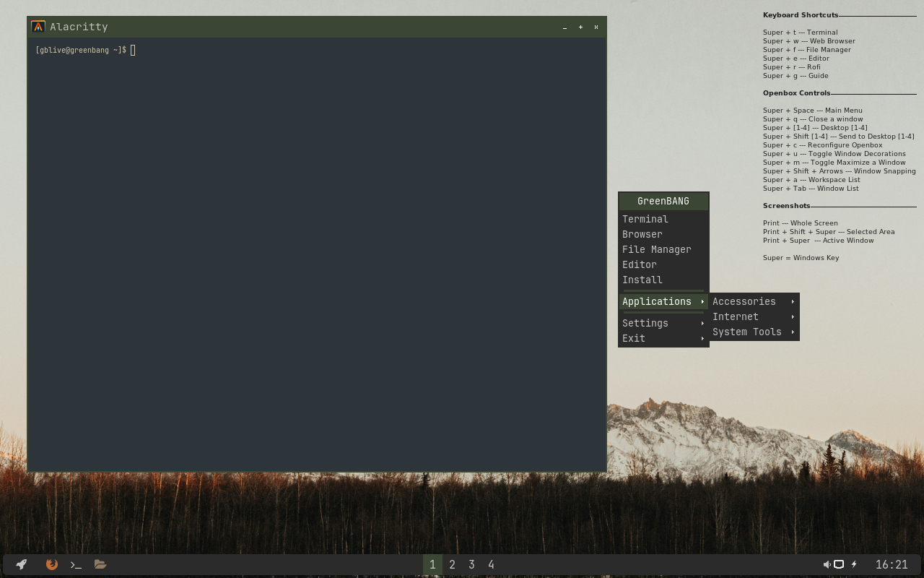Image resolution: width=924 pixels, height=578 pixels.
Task: Select Install menu entry
Action: 663,280
